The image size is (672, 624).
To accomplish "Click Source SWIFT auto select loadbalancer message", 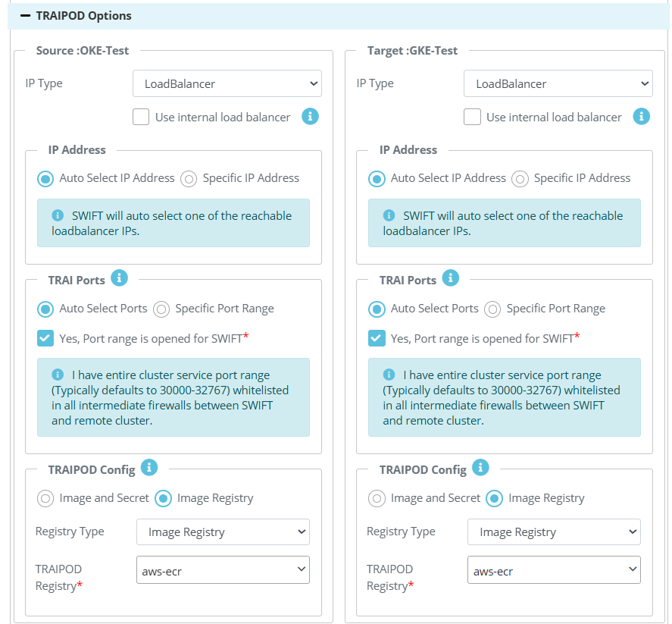I will pyautogui.click(x=172, y=223).
